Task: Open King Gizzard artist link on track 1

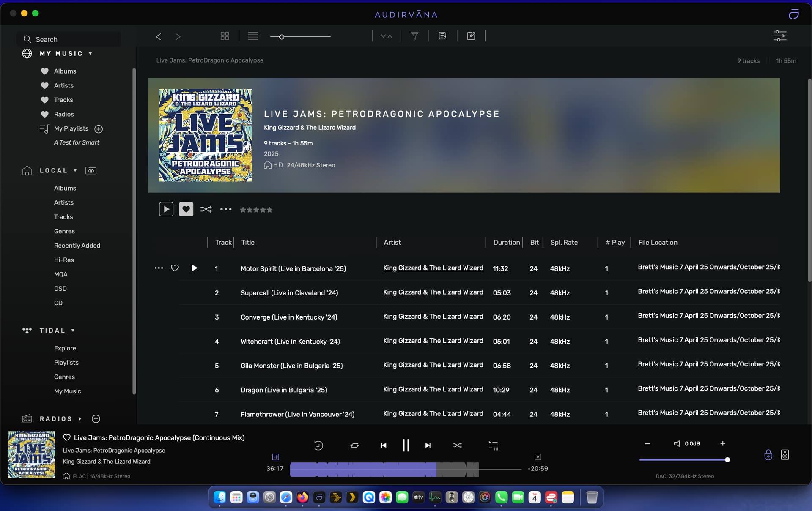Action: tap(433, 268)
